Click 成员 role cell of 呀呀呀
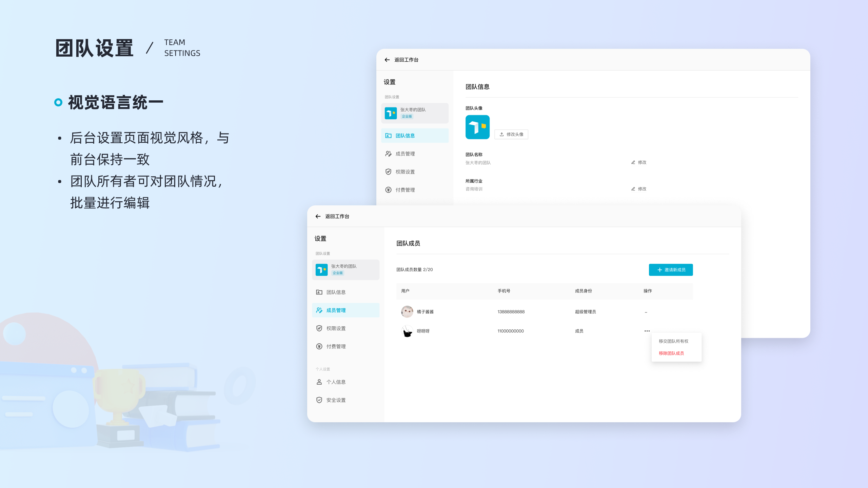 pos(579,331)
